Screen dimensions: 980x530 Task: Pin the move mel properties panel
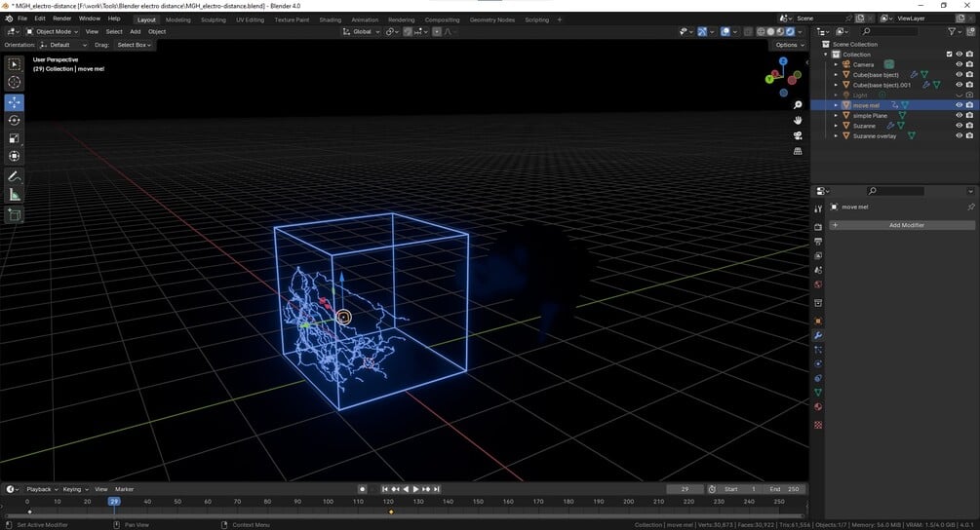970,207
